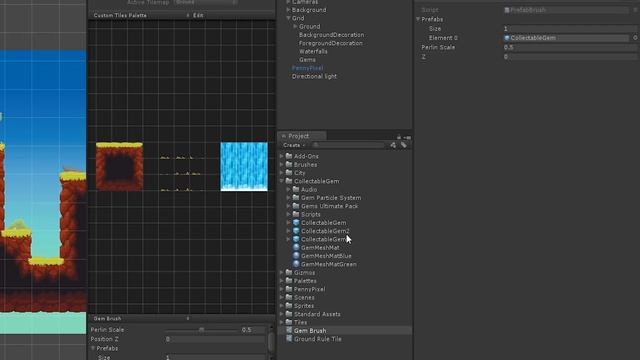
Task: Click the search by label tag icon
Action: (x=404, y=145)
